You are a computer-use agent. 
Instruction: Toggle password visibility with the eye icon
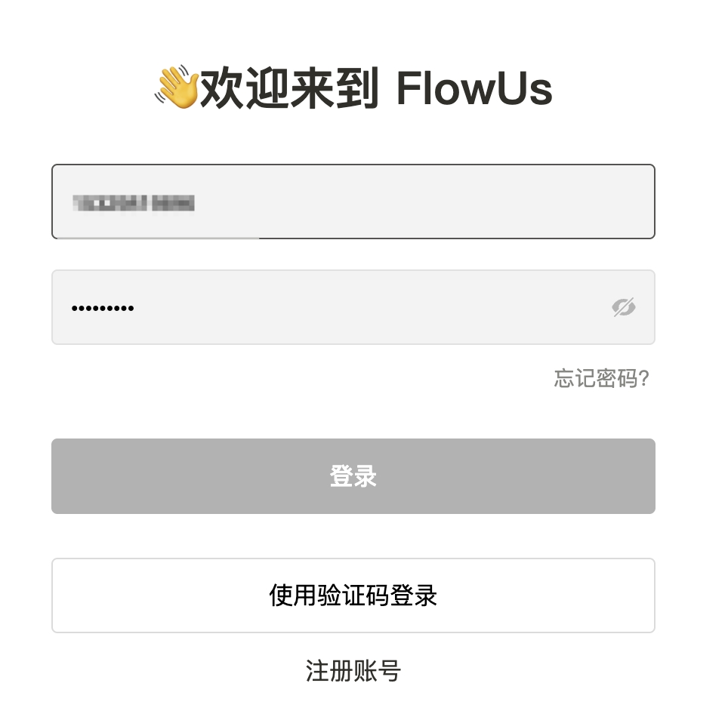point(624,307)
